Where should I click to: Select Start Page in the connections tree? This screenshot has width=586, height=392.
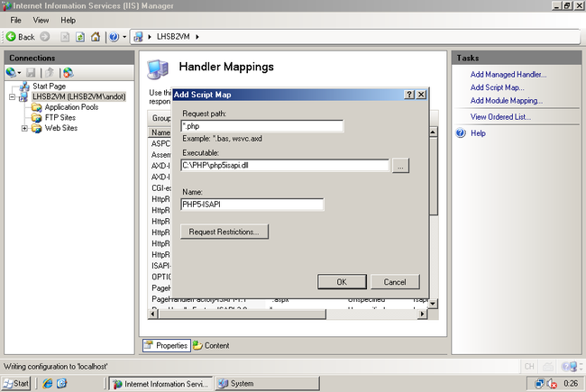coord(49,86)
